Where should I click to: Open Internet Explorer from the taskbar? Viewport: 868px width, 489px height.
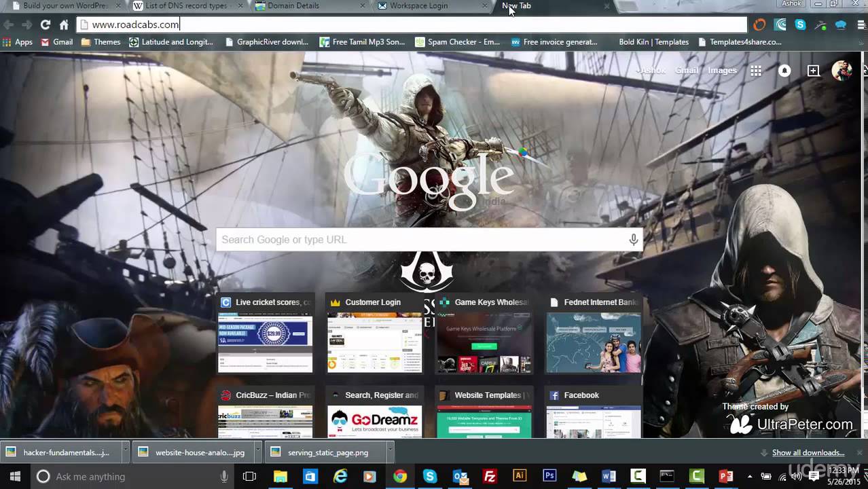[340, 477]
